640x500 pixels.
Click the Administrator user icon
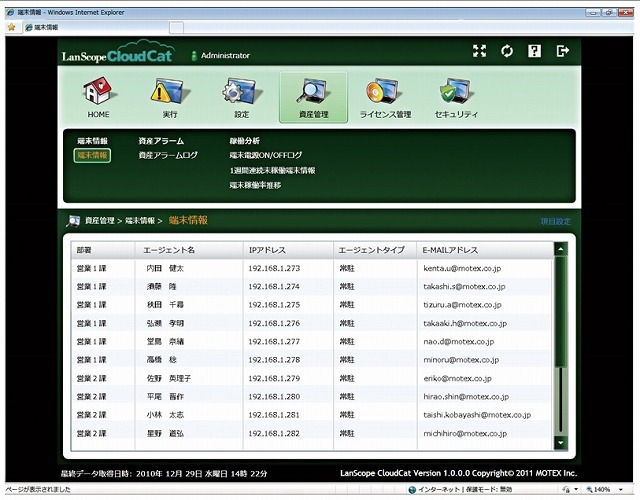coord(194,56)
